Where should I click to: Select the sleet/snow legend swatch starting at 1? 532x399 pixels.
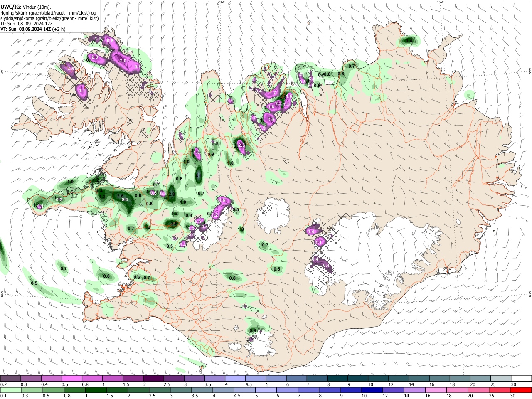coord(112,379)
